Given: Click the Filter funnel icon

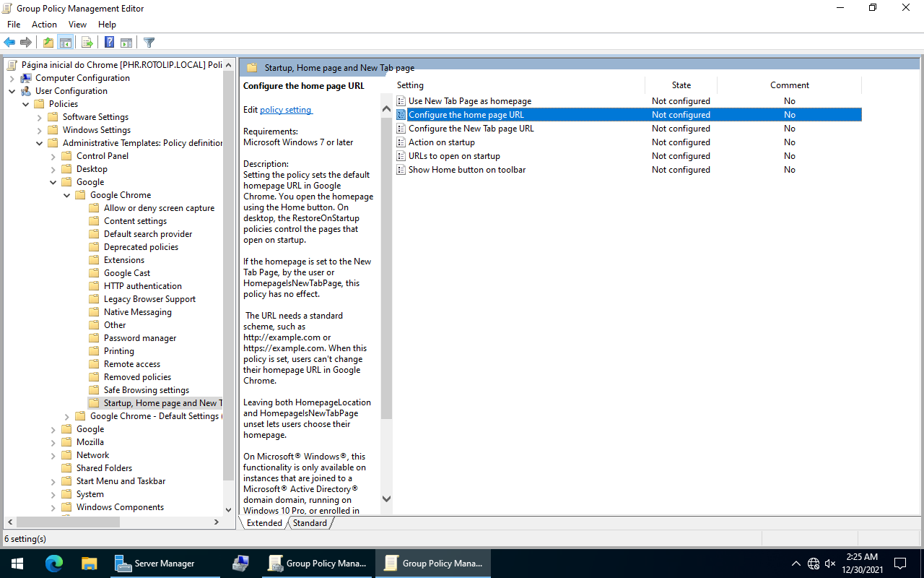Looking at the screenshot, I should point(149,43).
